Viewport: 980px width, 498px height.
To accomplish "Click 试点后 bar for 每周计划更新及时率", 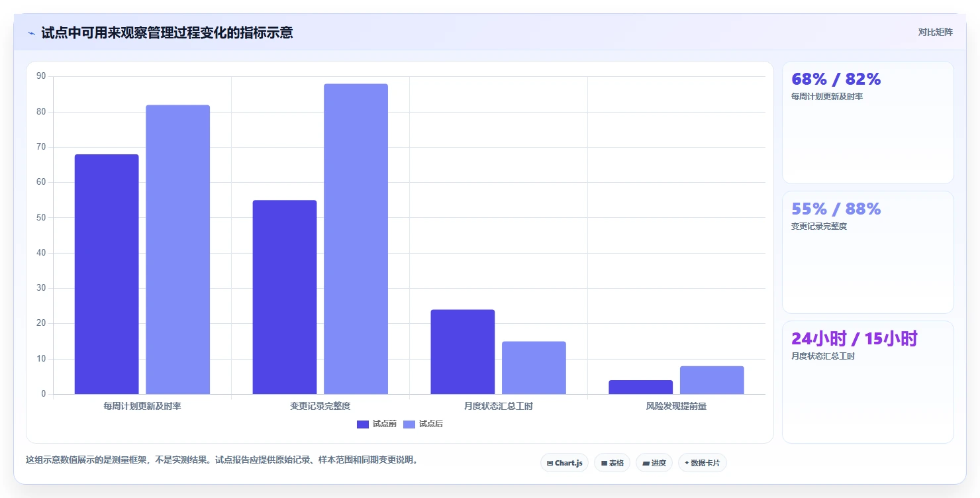I will click(178, 250).
